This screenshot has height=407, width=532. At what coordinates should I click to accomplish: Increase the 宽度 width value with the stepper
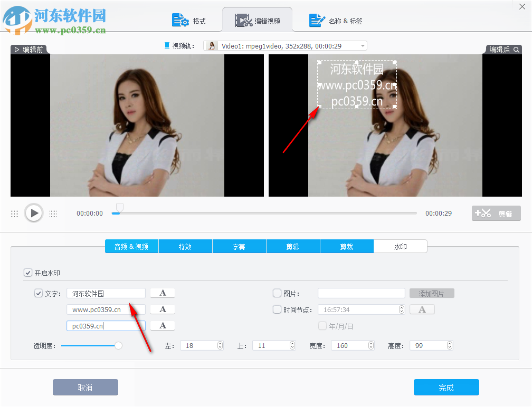370,343
